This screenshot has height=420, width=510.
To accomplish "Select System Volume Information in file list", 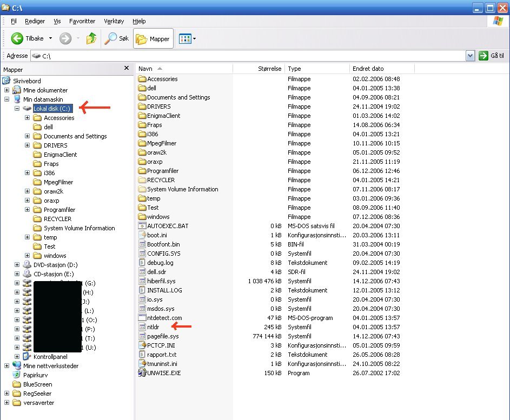I will [x=178, y=189].
